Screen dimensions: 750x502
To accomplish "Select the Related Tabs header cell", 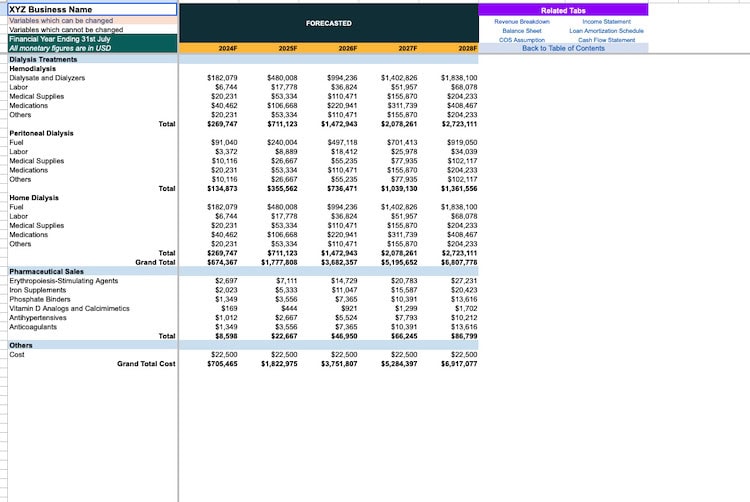I will 563,10.
